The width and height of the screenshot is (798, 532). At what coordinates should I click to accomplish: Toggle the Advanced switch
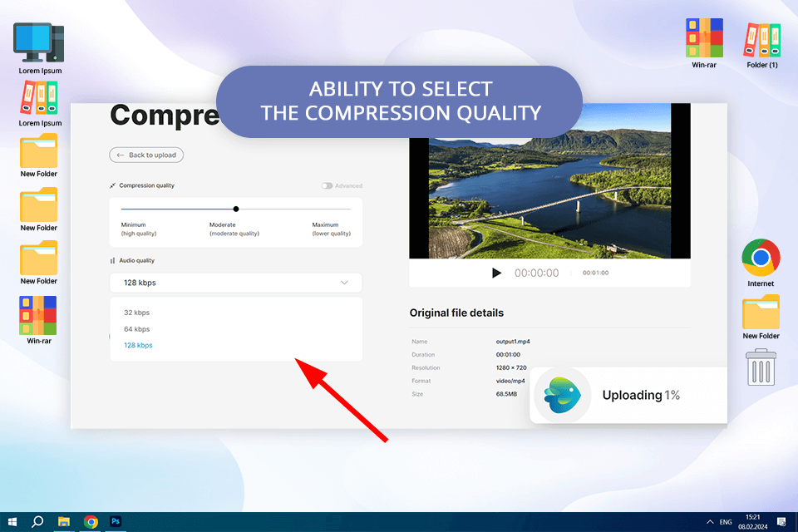tap(327, 186)
